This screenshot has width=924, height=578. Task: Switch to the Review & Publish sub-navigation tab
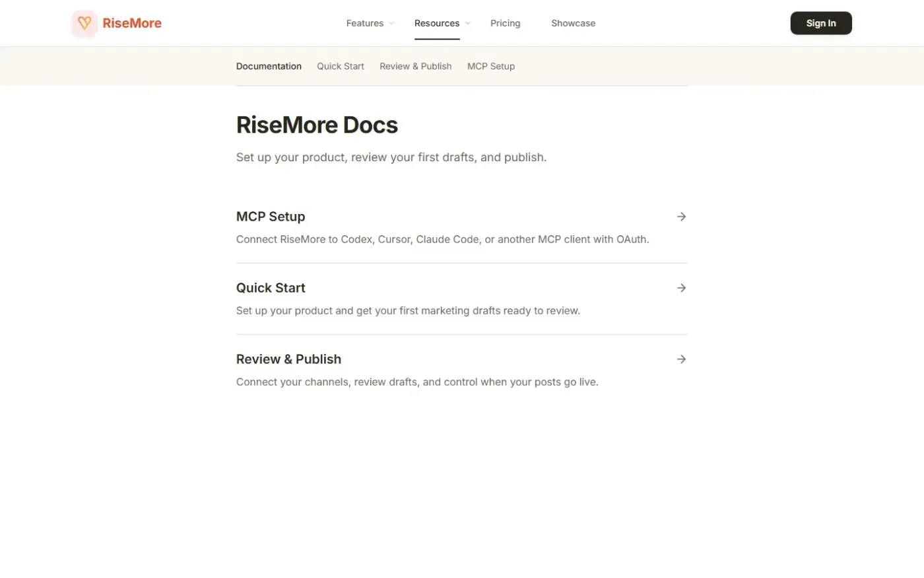point(416,66)
